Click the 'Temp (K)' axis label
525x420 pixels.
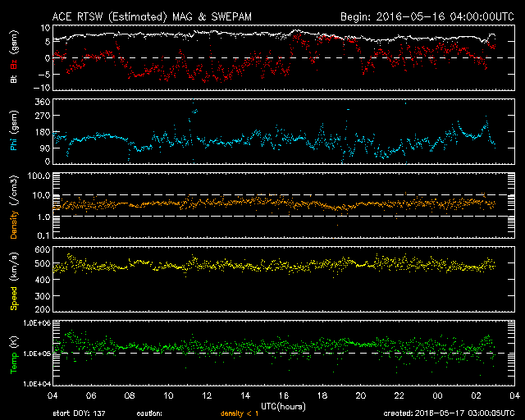14,355
